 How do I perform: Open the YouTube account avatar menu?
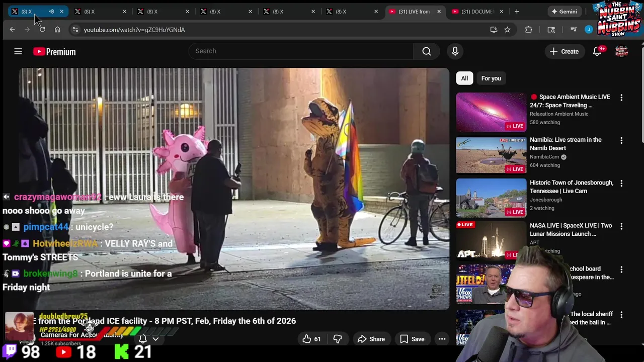click(622, 51)
